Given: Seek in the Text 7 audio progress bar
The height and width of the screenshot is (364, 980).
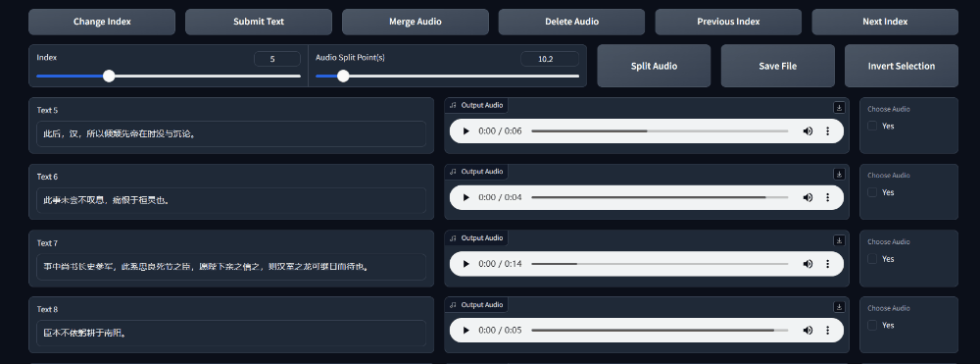Looking at the screenshot, I should 660,264.
